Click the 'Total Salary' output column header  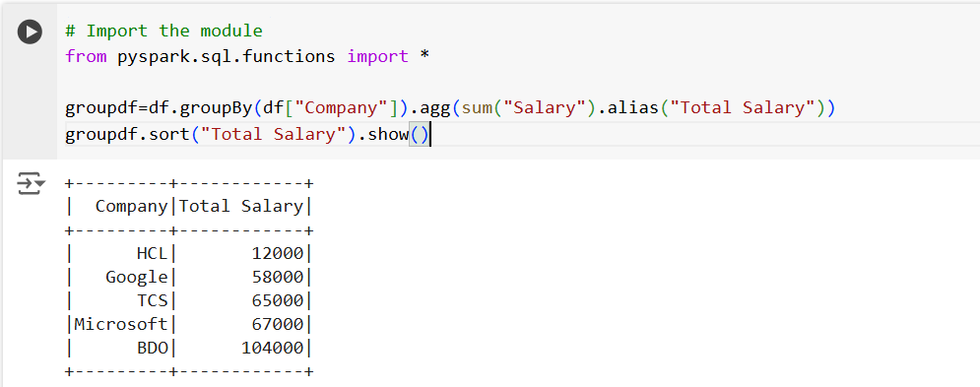pos(241,207)
